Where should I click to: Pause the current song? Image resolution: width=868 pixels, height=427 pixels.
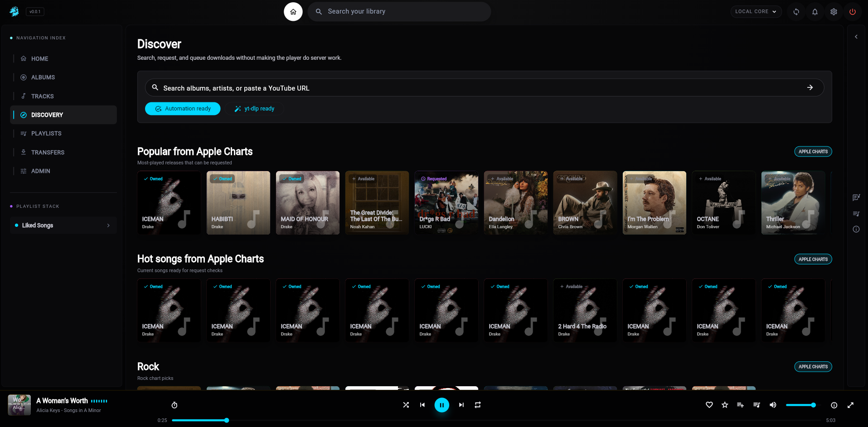click(442, 405)
